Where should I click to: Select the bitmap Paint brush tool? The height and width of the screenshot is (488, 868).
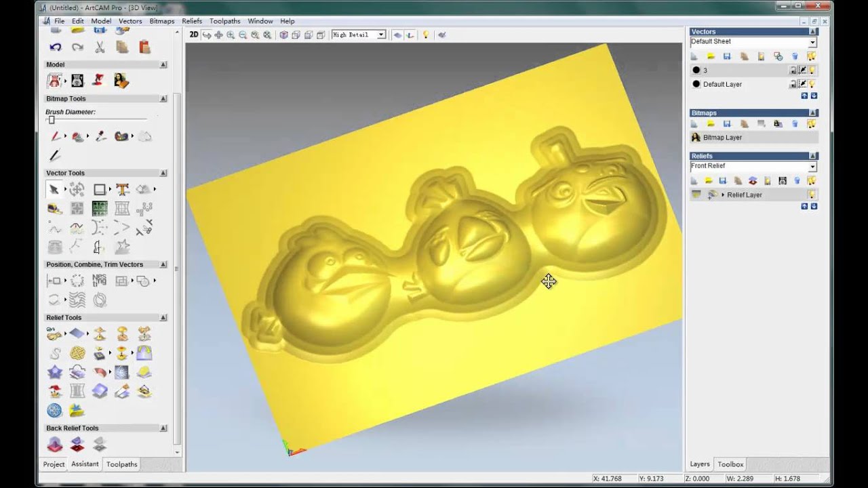(x=56, y=136)
